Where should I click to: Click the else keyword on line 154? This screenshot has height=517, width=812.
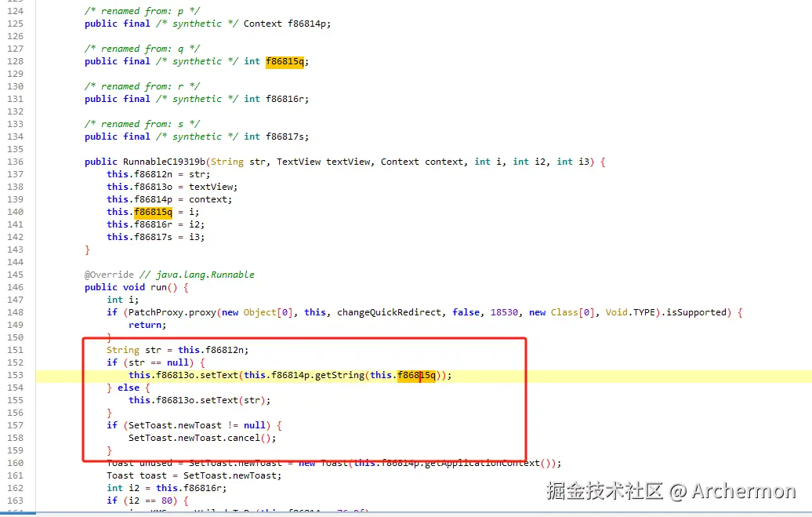click(128, 388)
